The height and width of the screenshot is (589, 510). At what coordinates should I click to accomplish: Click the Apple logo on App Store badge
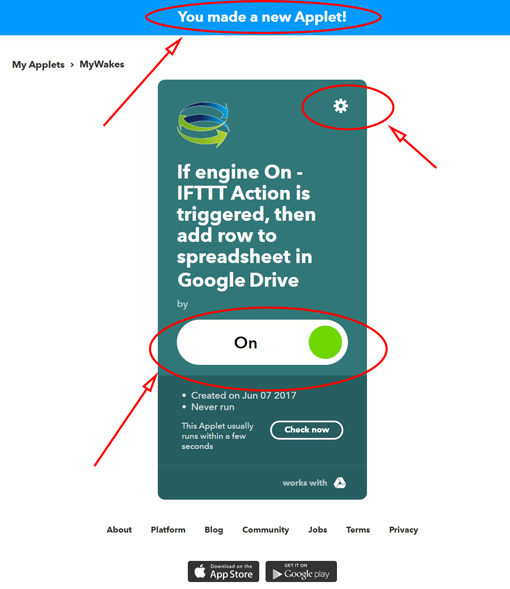click(x=200, y=571)
